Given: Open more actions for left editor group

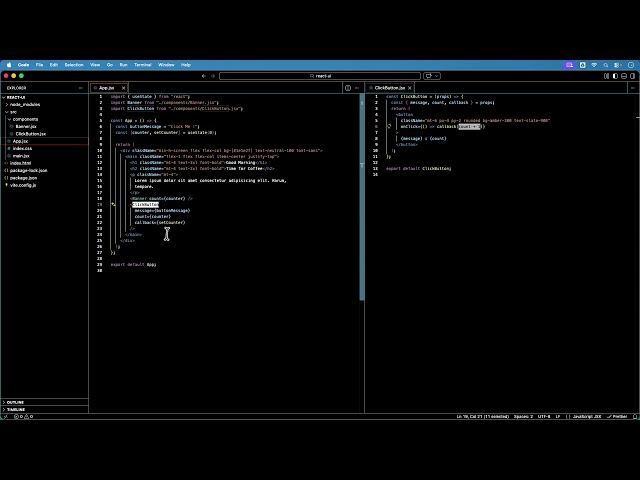Looking at the screenshot, I should 357,88.
